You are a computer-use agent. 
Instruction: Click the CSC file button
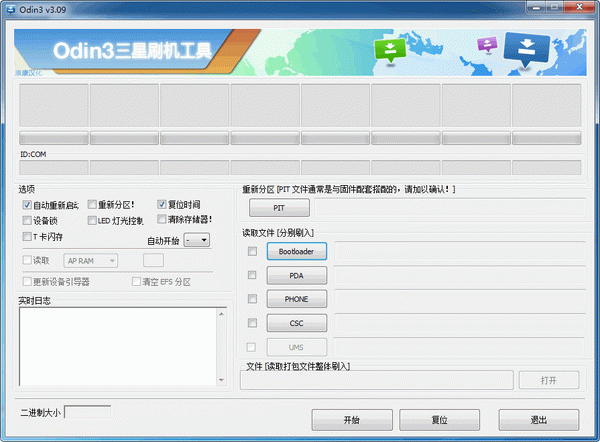pyautogui.click(x=297, y=323)
